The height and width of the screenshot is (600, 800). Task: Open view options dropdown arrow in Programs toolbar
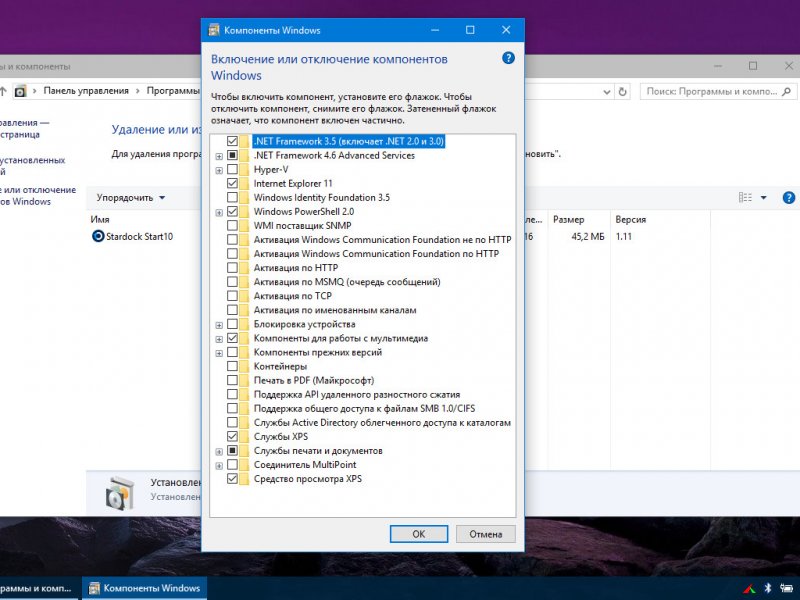[x=764, y=197]
